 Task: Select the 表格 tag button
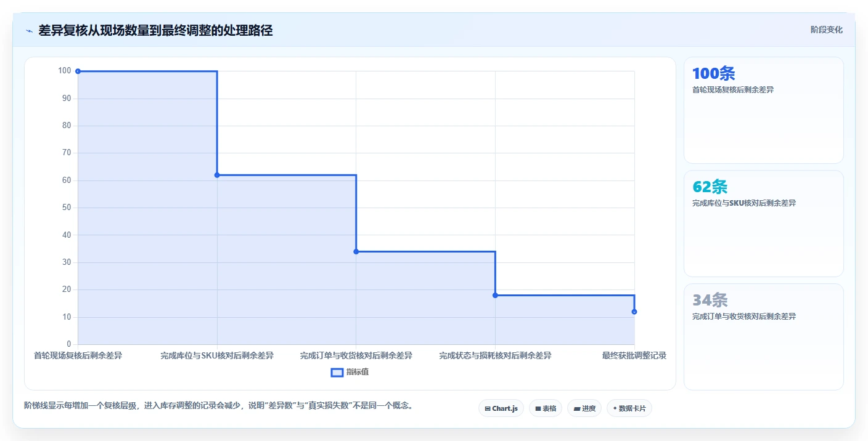pos(545,408)
